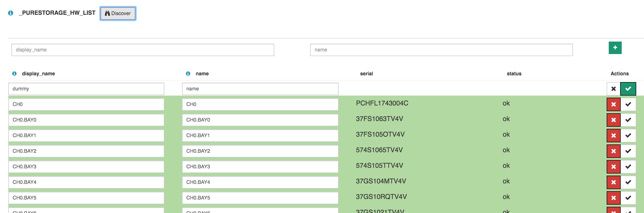Click serial 37FS1063TV4V
Screen dimensions: 644x213
tap(380, 119)
